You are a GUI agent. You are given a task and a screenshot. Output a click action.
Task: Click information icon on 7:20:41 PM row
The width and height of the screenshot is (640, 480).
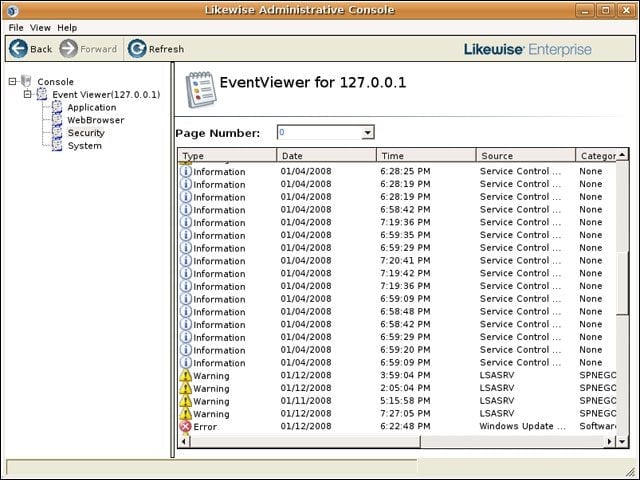[x=186, y=260]
